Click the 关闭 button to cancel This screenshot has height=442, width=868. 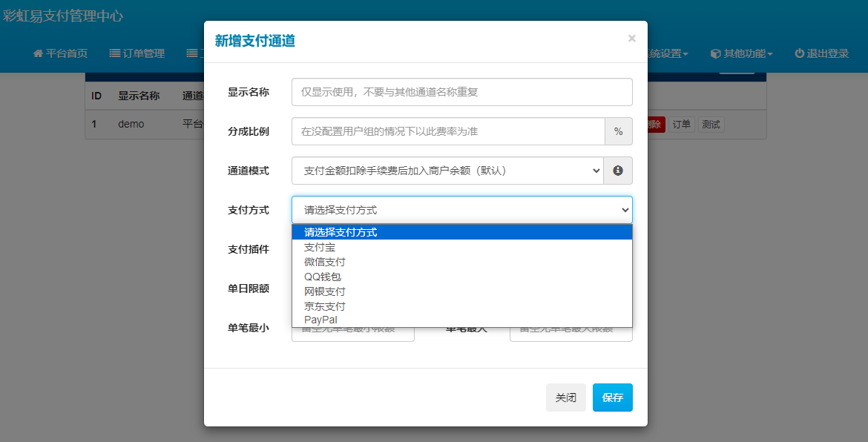click(x=565, y=398)
